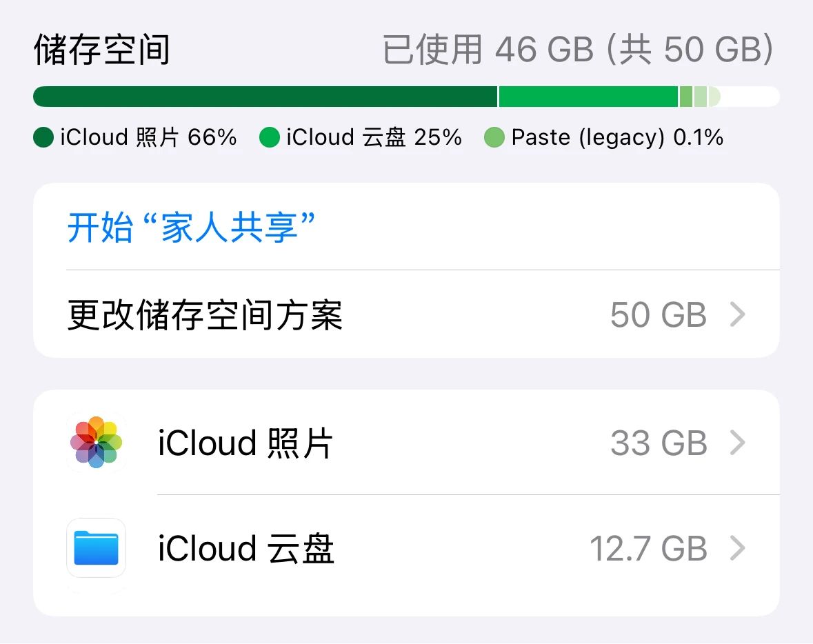This screenshot has height=644, width=813.
Task: Select the iCloud 云盘 list label
Action: [245, 548]
